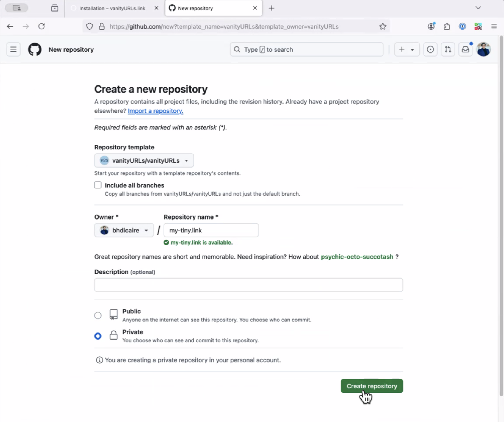This screenshot has width=504, height=422.
Task: Open a new browser tab
Action: pyautogui.click(x=271, y=8)
